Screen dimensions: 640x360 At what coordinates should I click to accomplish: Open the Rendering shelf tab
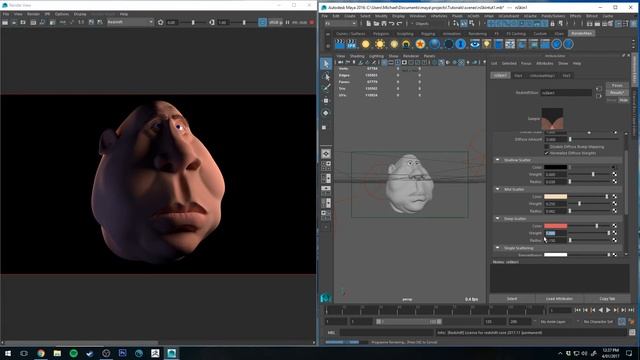click(477, 33)
